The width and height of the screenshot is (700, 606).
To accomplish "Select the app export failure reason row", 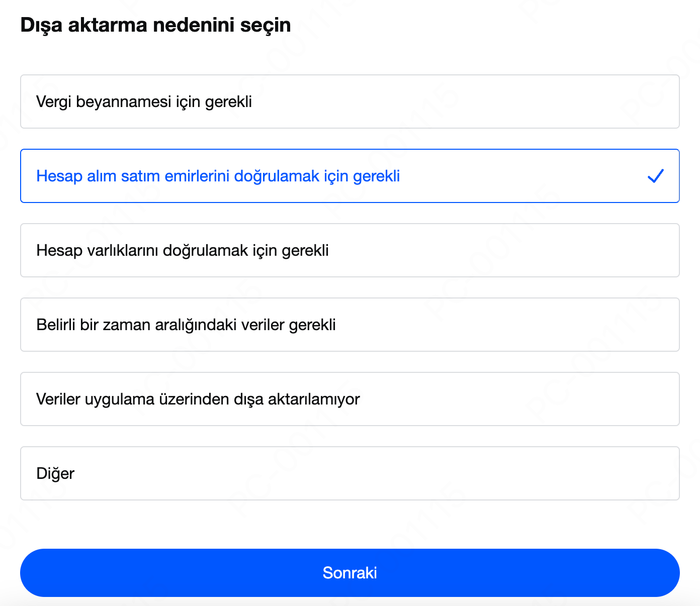I will 350,399.
